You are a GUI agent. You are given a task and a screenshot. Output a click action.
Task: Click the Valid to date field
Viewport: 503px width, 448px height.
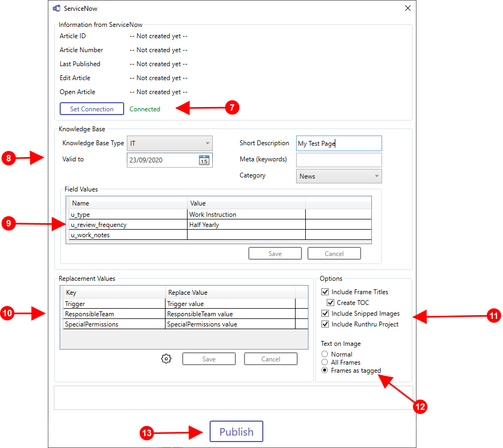point(170,160)
